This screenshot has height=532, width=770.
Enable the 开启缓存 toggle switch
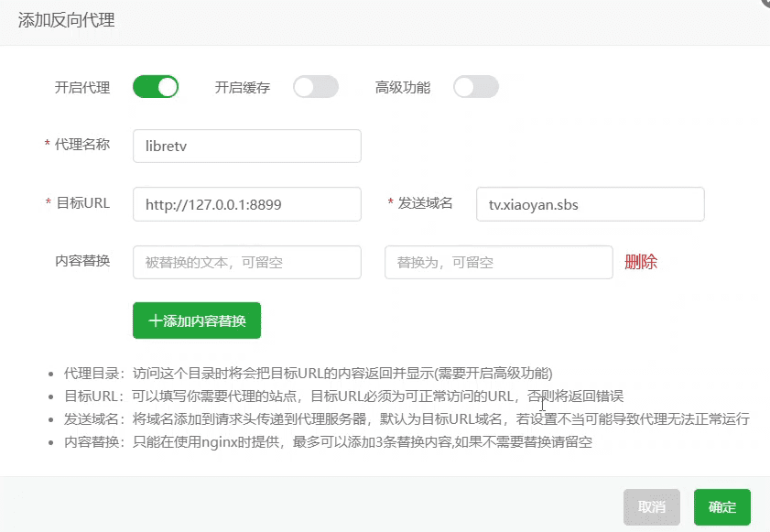315,87
